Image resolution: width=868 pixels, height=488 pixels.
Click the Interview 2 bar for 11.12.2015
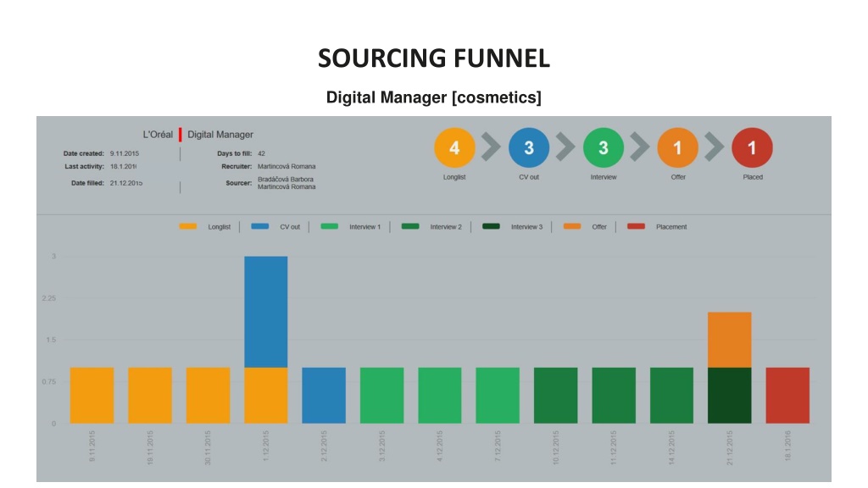[x=614, y=396]
